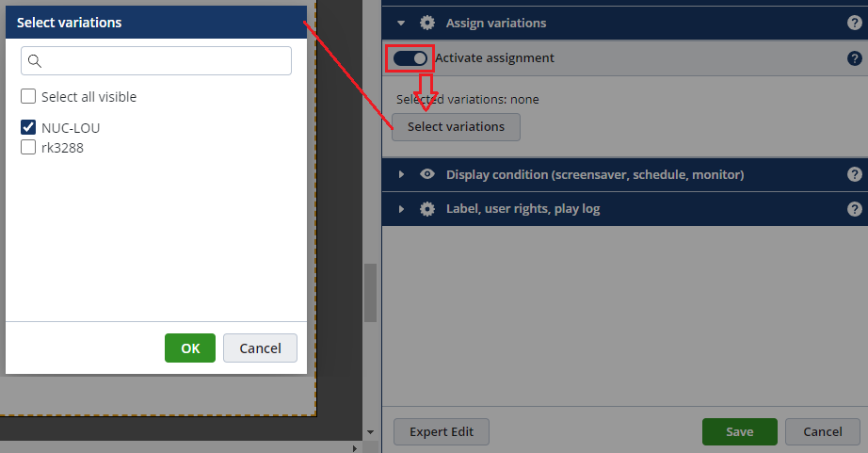Turn off the Activate assignment switch
This screenshot has width=868, height=453.
pos(410,58)
